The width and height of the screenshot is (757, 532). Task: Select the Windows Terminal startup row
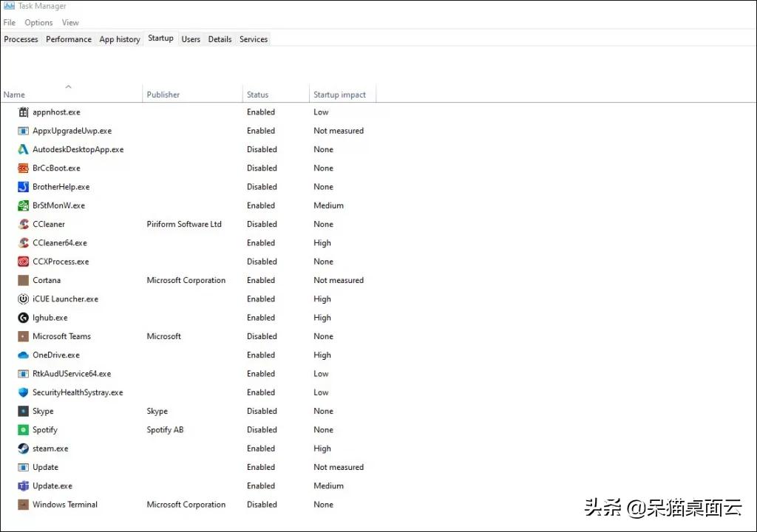coord(193,505)
